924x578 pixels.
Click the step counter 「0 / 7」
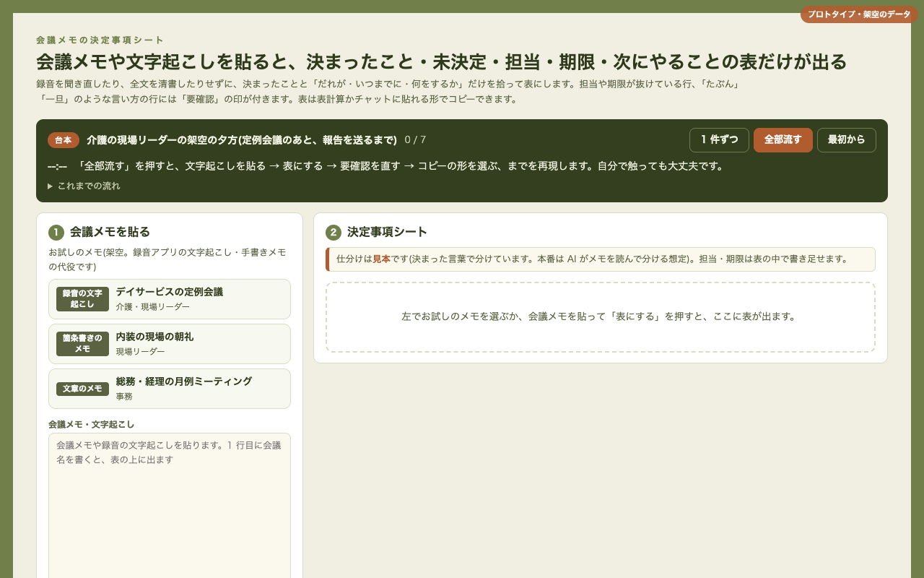click(x=415, y=140)
